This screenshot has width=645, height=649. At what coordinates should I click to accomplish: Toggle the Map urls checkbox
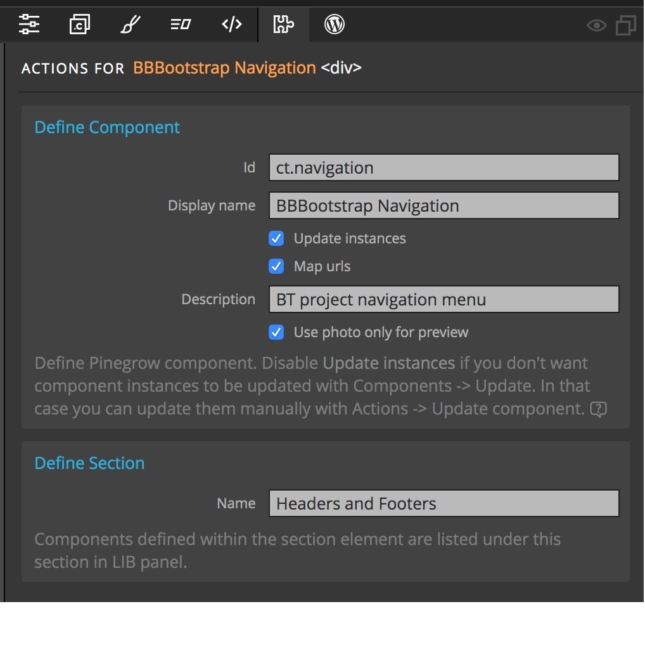[276, 266]
